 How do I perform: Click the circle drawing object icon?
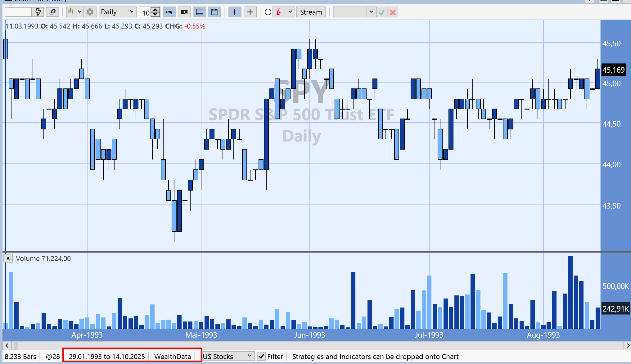click(268, 12)
